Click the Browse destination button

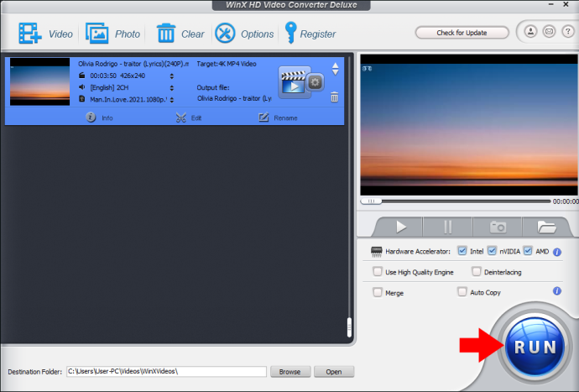coord(290,372)
